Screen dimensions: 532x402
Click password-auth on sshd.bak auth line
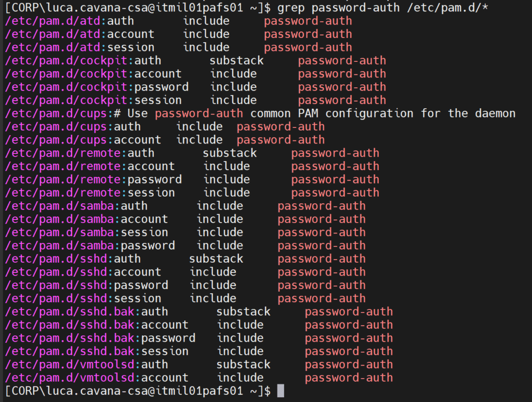[349, 312]
